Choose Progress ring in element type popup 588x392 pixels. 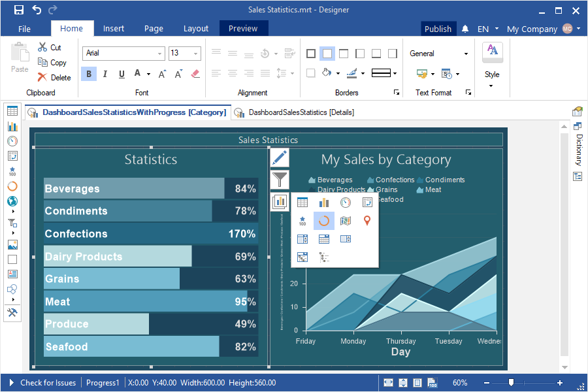[324, 221]
